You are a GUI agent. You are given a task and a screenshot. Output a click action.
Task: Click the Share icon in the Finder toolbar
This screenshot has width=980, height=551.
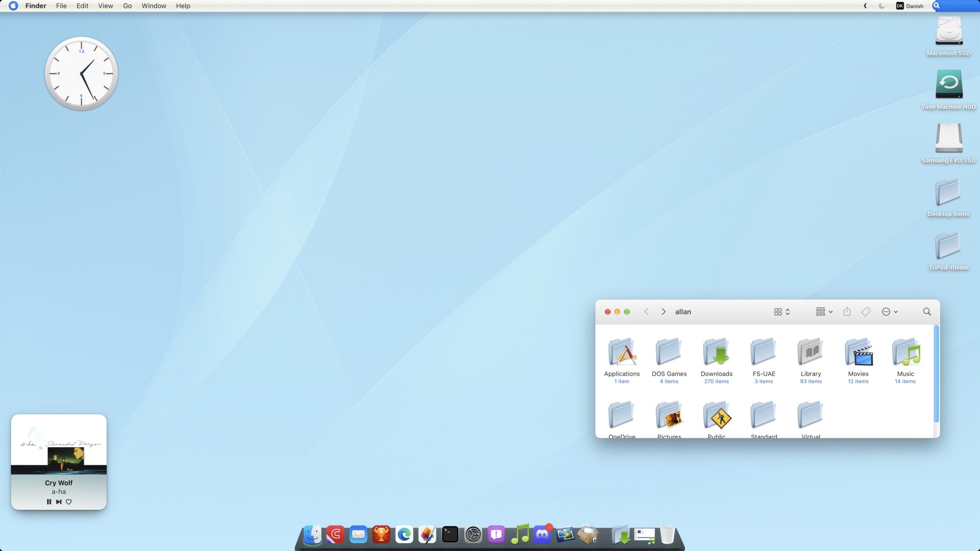pos(847,312)
